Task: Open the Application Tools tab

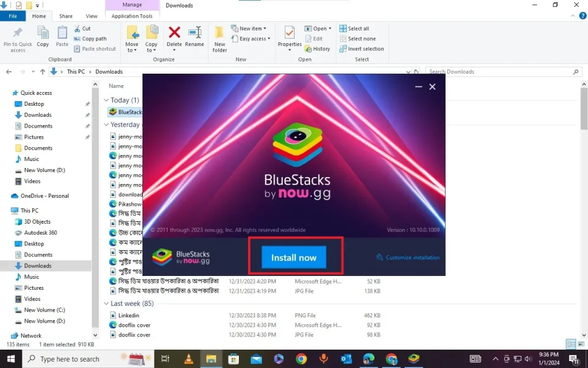Action: click(x=132, y=16)
